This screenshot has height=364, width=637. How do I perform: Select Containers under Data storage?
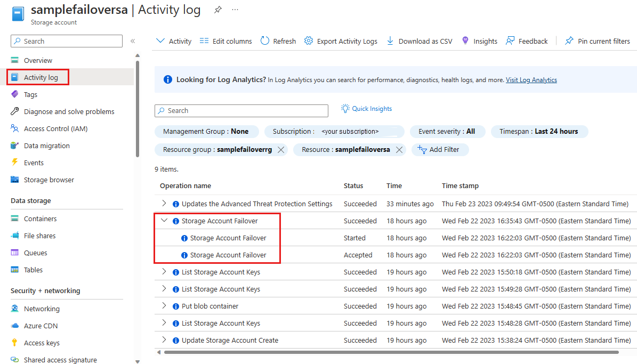coord(40,219)
